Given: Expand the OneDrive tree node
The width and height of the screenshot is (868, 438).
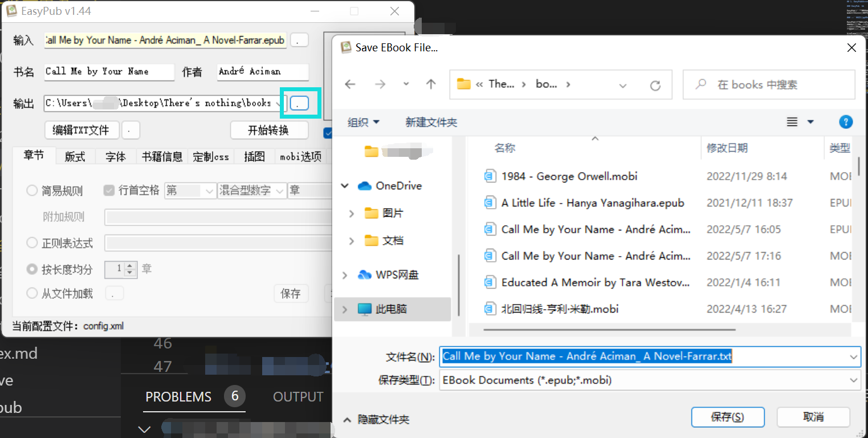Looking at the screenshot, I should tap(344, 186).
